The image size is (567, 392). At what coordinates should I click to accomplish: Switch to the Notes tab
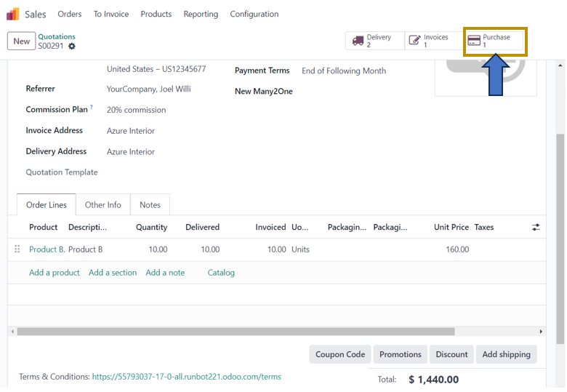click(x=150, y=205)
